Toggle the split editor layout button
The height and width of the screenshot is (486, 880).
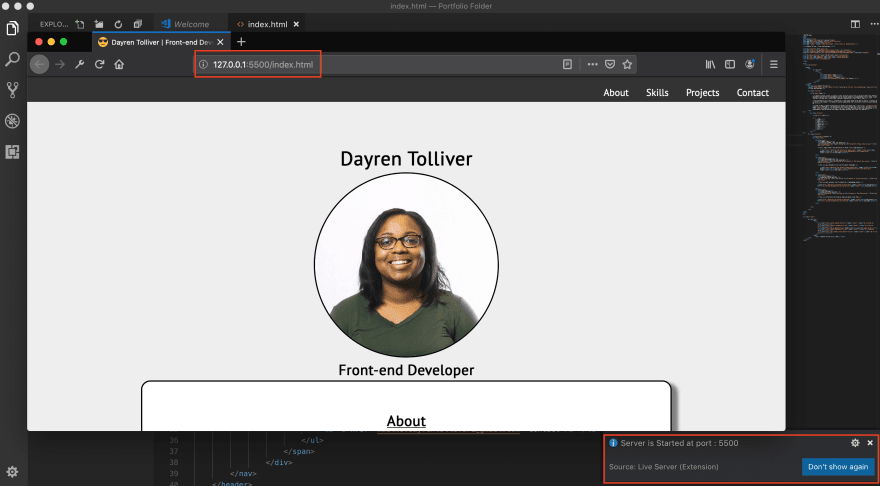click(855, 24)
